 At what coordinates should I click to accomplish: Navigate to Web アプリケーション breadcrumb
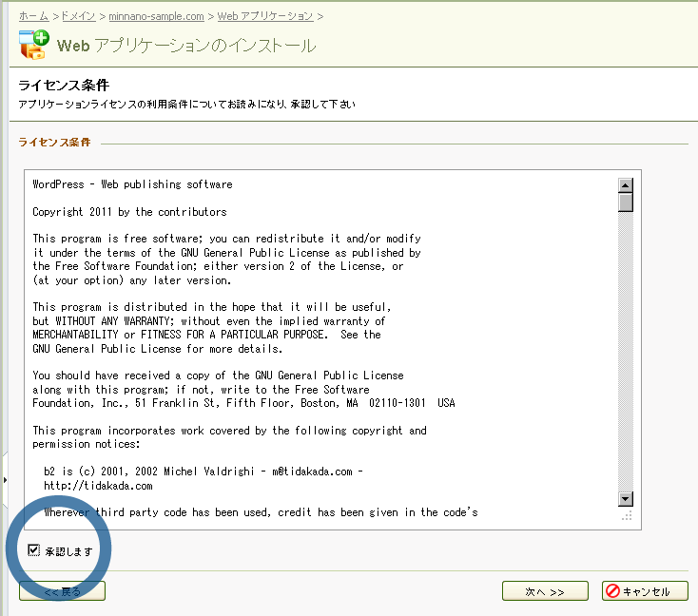(265, 16)
